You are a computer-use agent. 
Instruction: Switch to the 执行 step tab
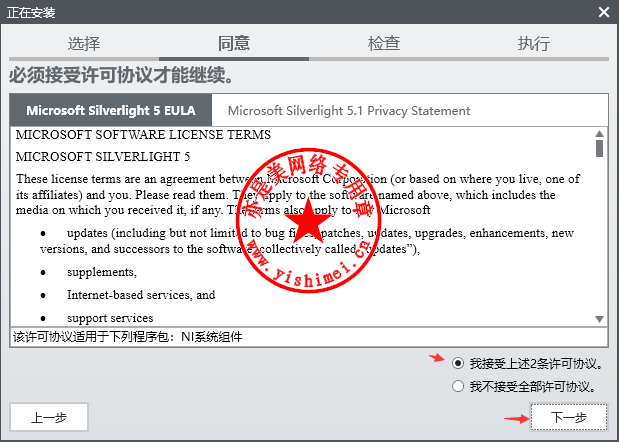coord(534,43)
